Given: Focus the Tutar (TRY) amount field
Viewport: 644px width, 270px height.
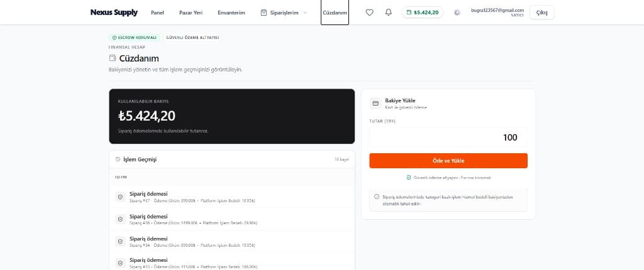Looking at the screenshot, I should 448,137.
